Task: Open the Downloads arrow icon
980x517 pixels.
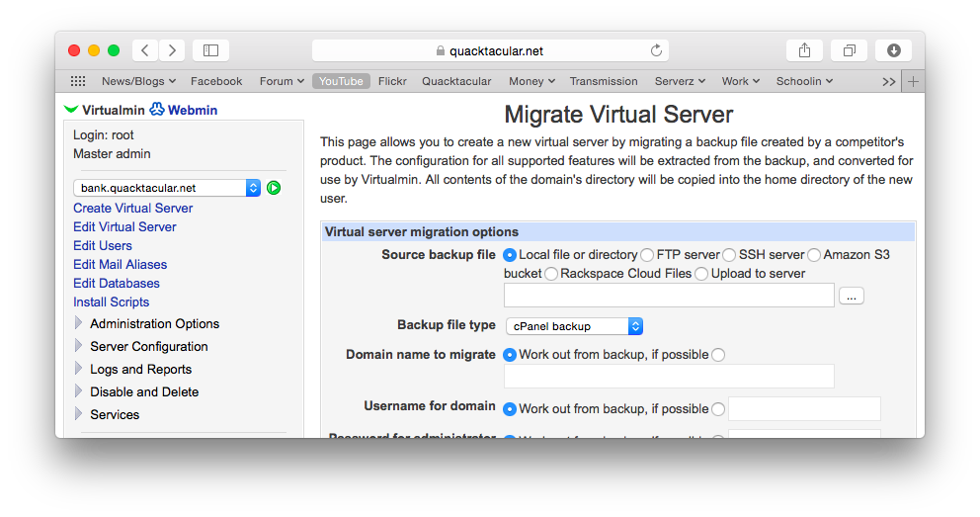Action: click(x=893, y=50)
